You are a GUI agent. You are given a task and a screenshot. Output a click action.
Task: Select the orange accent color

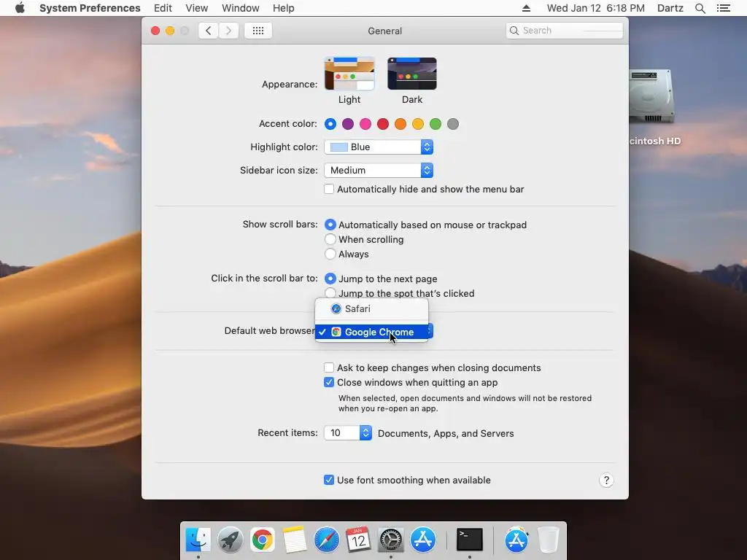tap(400, 124)
